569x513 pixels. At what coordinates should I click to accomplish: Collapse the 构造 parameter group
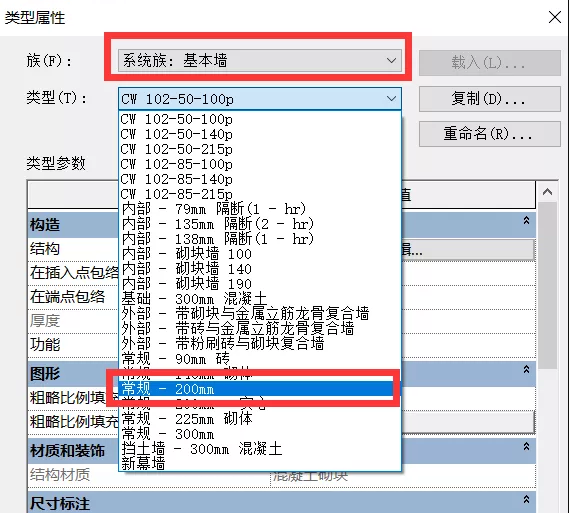pos(526,220)
